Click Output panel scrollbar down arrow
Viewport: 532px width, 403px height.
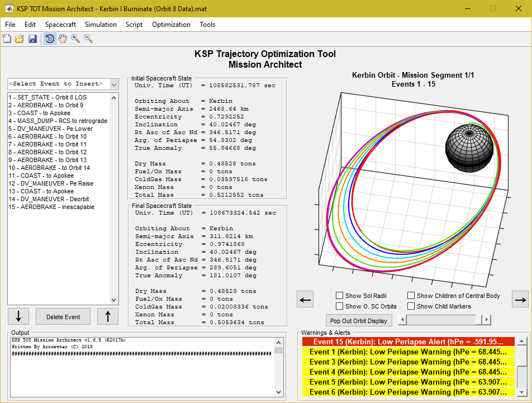278,392
